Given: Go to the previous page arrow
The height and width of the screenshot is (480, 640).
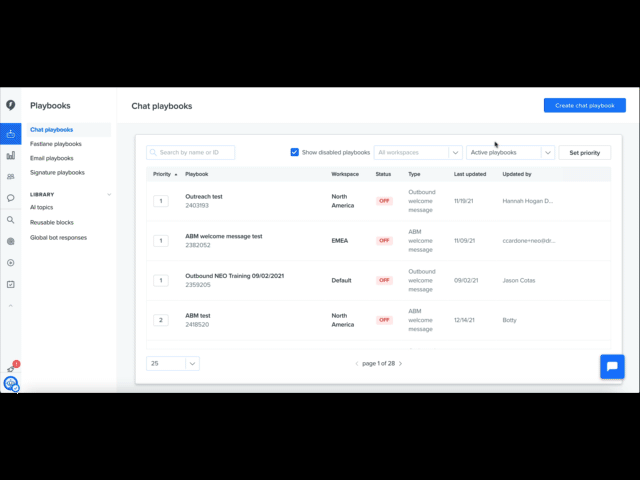Looking at the screenshot, I should tap(357, 364).
